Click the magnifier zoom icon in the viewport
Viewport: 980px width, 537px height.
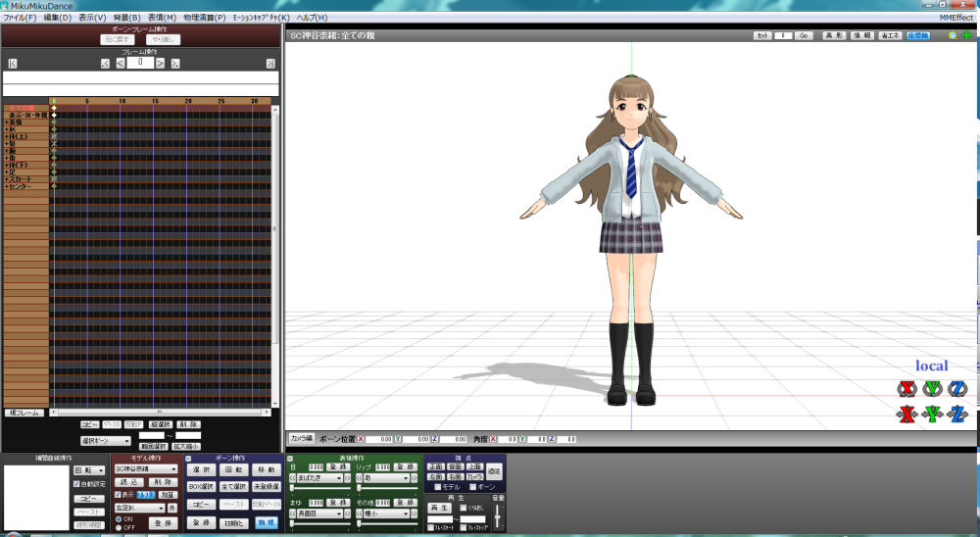coord(953,35)
